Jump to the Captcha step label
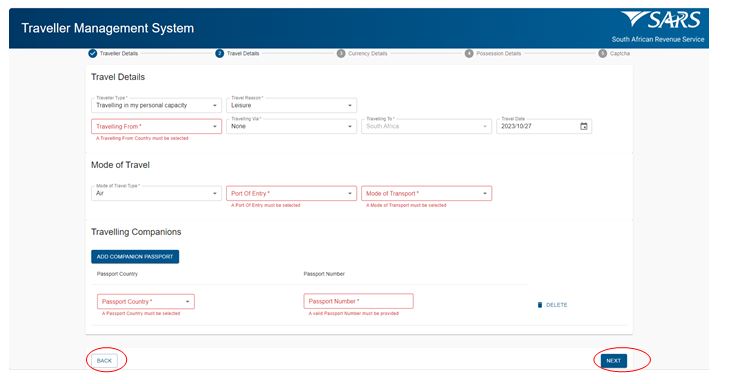The height and width of the screenshot is (384, 730). (x=620, y=54)
